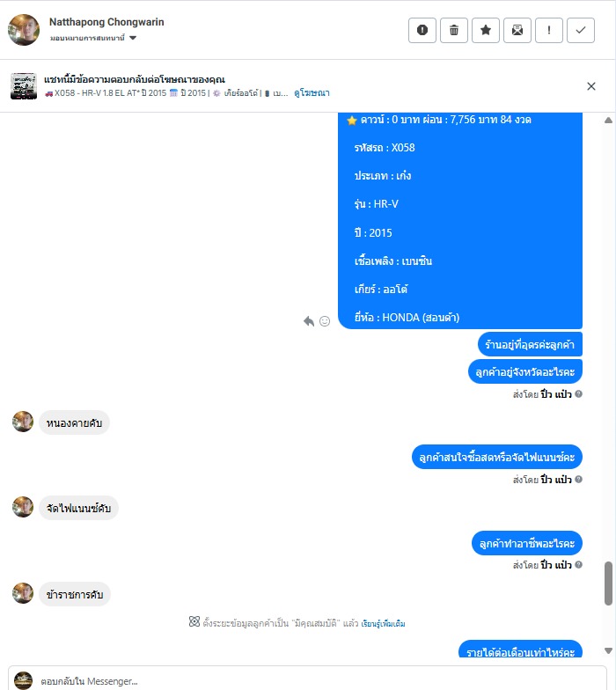Viewport: 616px width, 690px height.
Task: Close the ad reply banner
Action: tap(591, 86)
